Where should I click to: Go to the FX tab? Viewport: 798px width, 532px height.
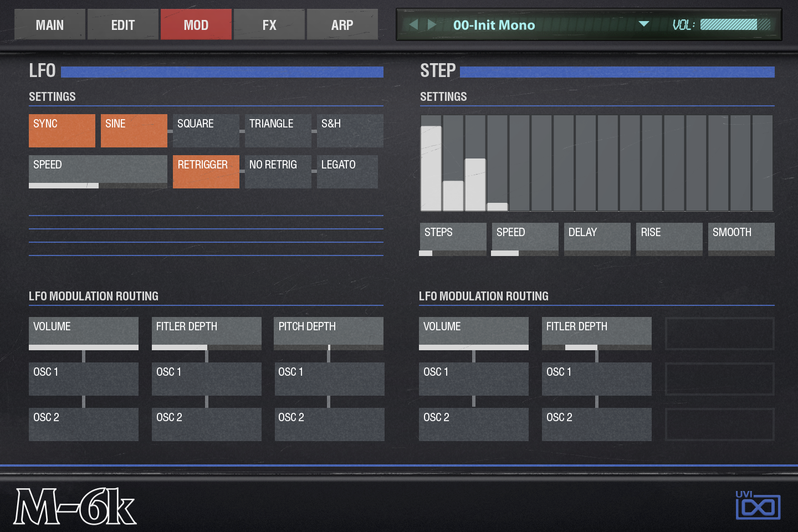[269, 24]
